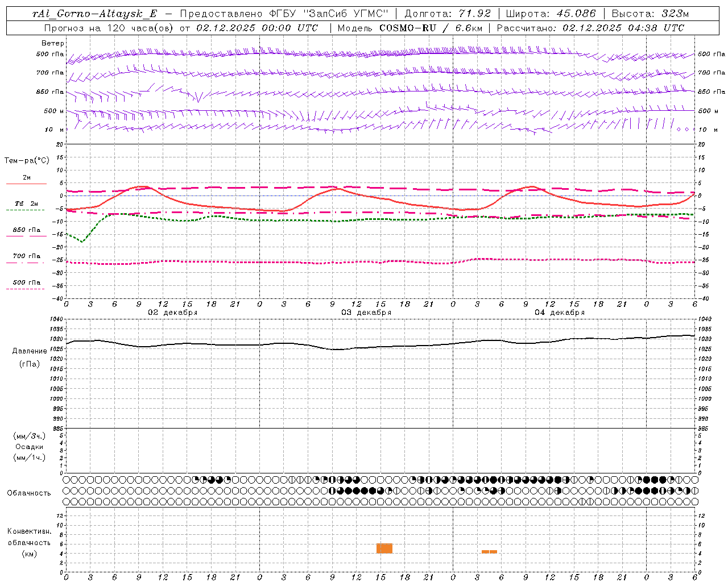Click the (гПа) pressure unit label
The image size is (728, 582).
[x=30, y=364]
